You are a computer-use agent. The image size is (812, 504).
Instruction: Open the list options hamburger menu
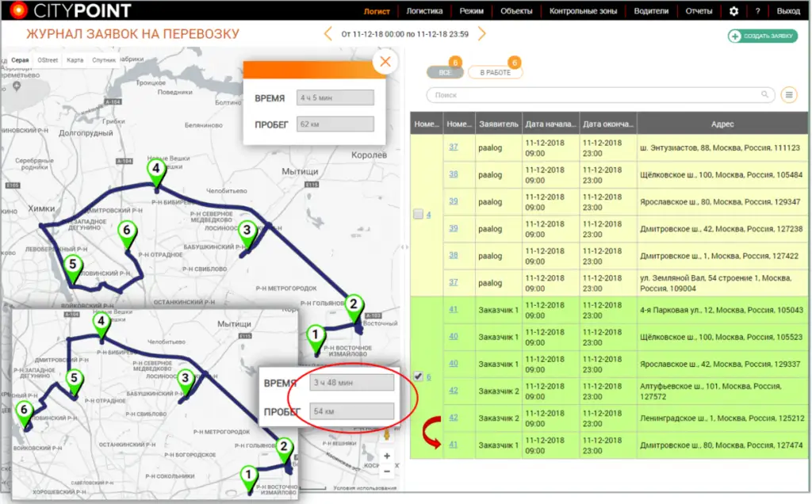tap(788, 94)
